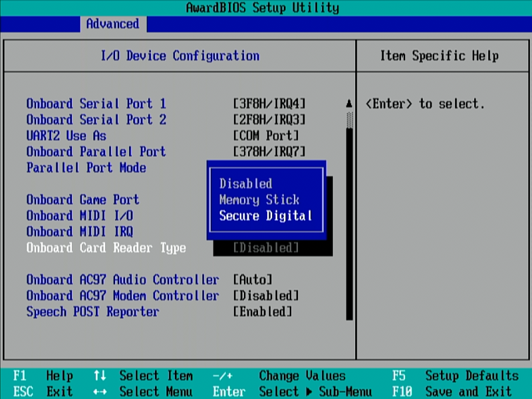
Task: Click the highlighted [Disabled] card reader value
Action: [266, 248]
